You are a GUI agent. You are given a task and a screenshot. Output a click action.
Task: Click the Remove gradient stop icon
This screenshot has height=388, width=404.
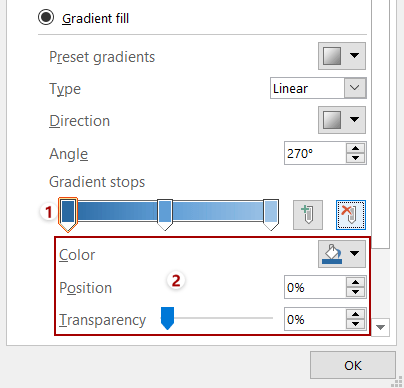tap(351, 215)
